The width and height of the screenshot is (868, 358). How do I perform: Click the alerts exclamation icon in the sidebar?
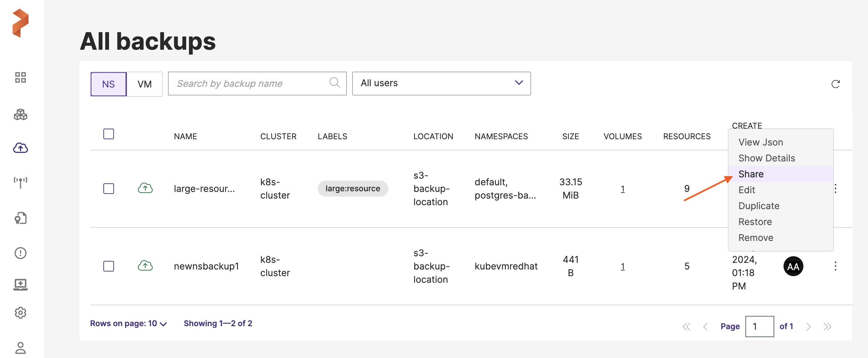point(20,253)
